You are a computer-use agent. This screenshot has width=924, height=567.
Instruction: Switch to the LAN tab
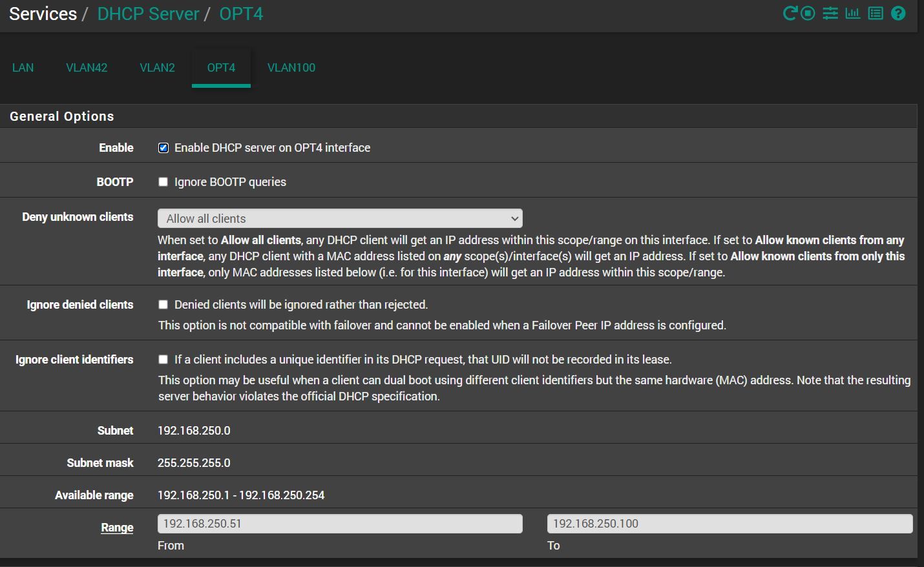click(23, 68)
